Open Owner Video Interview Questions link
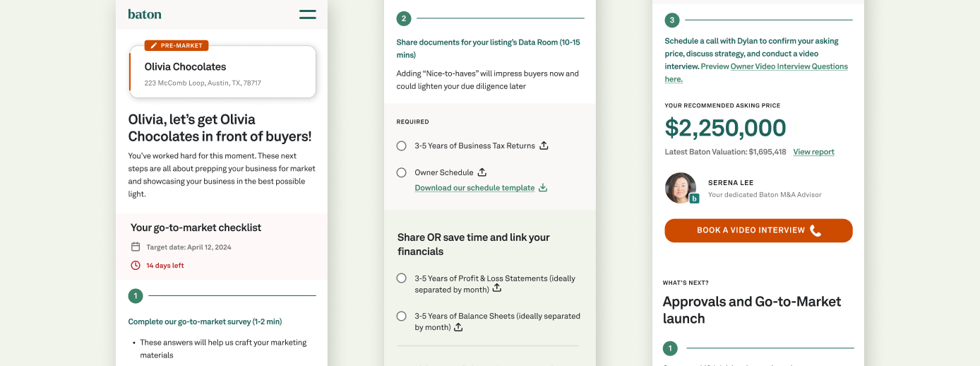The image size is (980, 366). (x=789, y=66)
